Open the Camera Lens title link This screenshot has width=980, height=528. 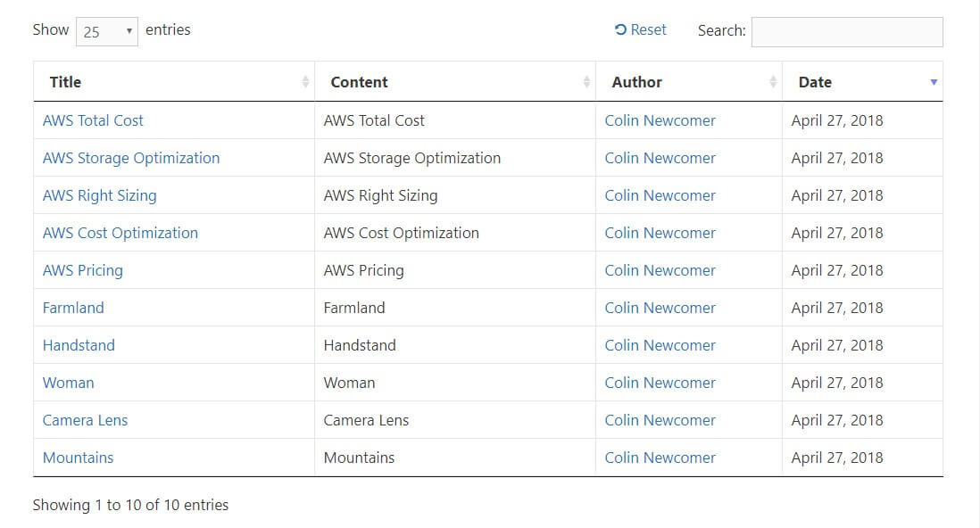point(85,420)
